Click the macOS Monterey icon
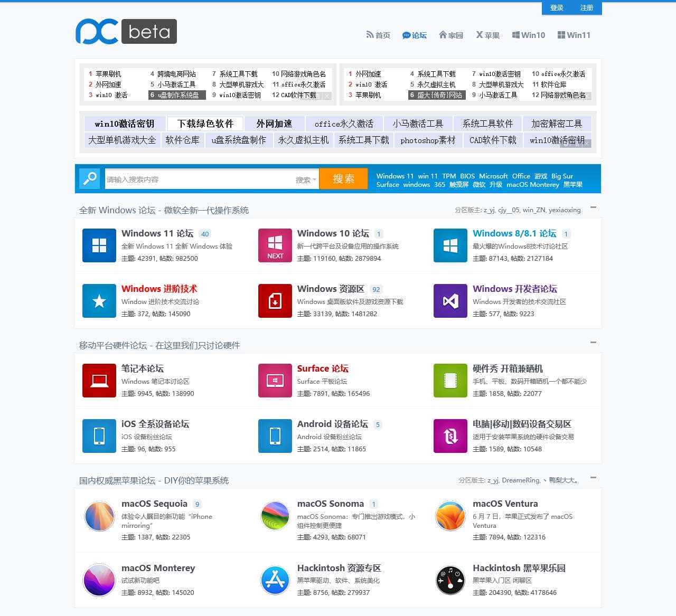 99,580
